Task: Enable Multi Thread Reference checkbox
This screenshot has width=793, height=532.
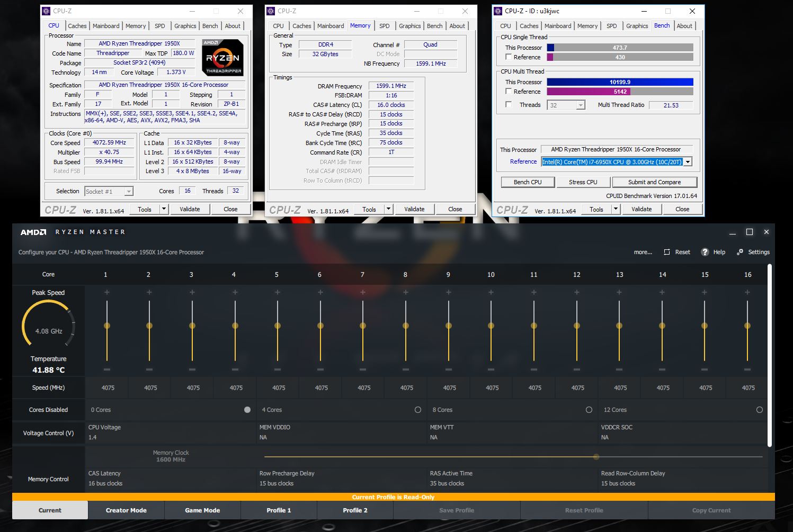Action: tap(509, 92)
